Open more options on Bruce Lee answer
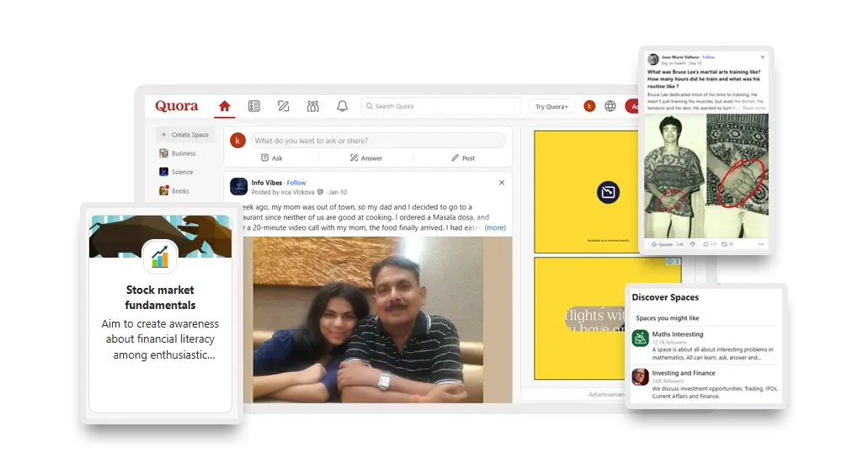Viewport: 868px width, 469px height. [761, 244]
